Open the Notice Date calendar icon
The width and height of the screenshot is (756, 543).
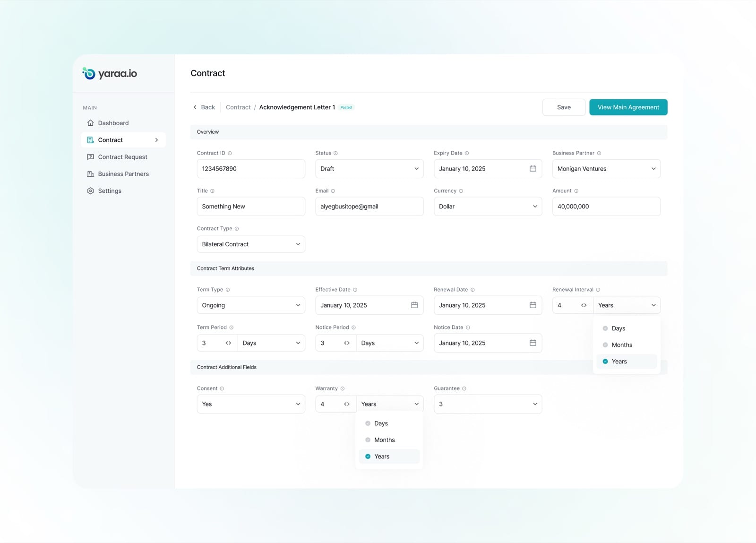pos(533,343)
